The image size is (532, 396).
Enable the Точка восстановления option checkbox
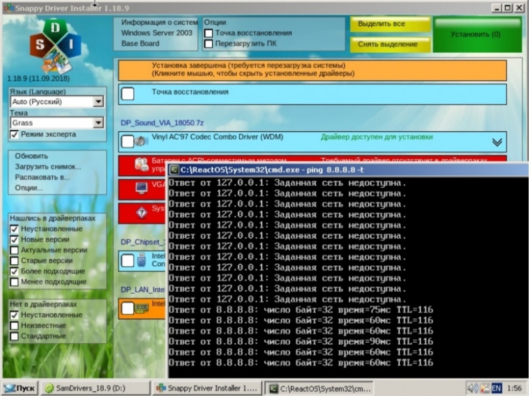(x=209, y=33)
